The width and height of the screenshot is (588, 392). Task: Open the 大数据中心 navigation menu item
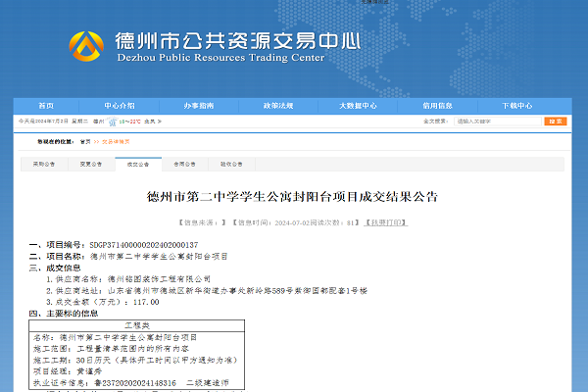pyautogui.click(x=358, y=106)
